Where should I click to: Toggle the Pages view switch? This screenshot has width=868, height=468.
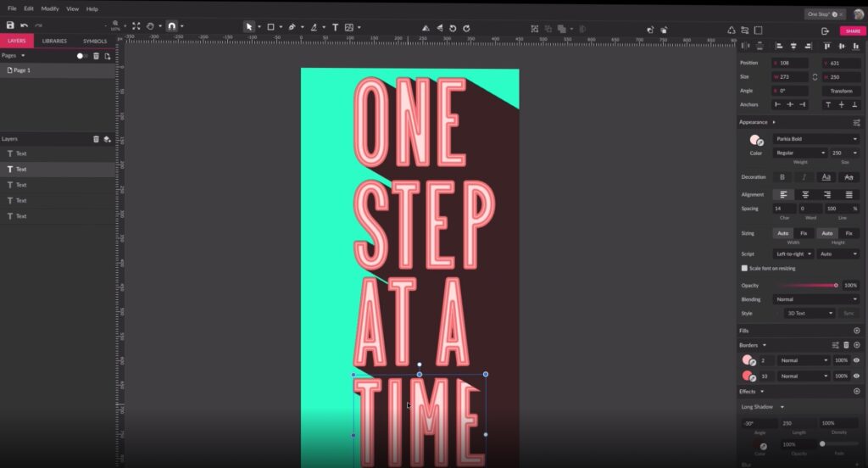click(x=82, y=56)
